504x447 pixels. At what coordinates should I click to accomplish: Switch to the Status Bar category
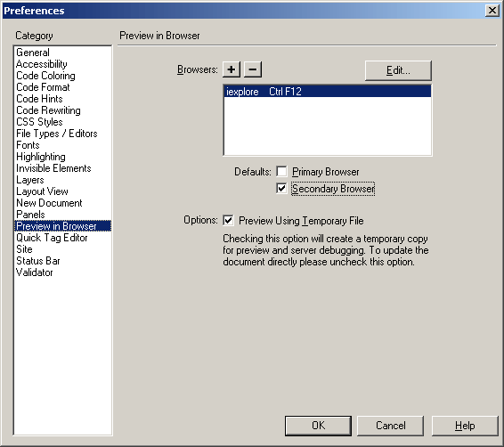pyautogui.click(x=38, y=261)
